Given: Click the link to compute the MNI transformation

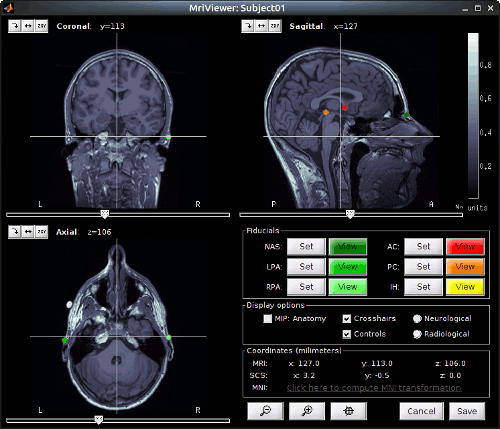Looking at the screenshot, I should (x=374, y=388).
